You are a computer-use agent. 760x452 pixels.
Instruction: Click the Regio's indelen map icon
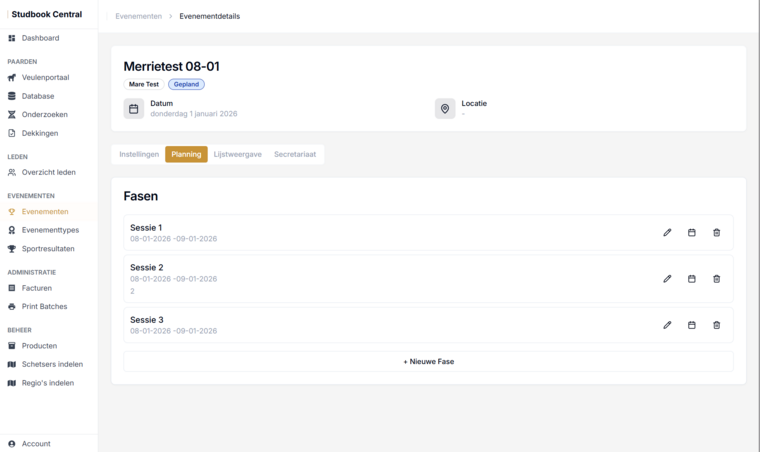[12, 383]
